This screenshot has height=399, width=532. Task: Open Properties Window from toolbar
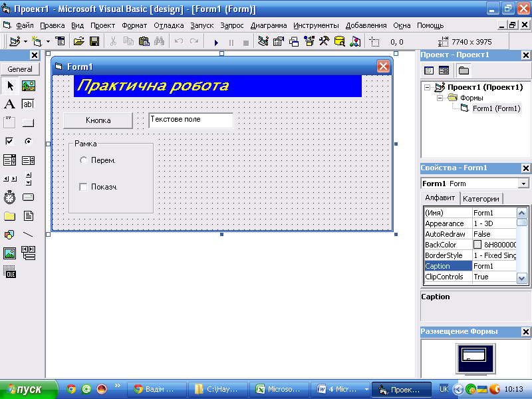click(279, 42)
